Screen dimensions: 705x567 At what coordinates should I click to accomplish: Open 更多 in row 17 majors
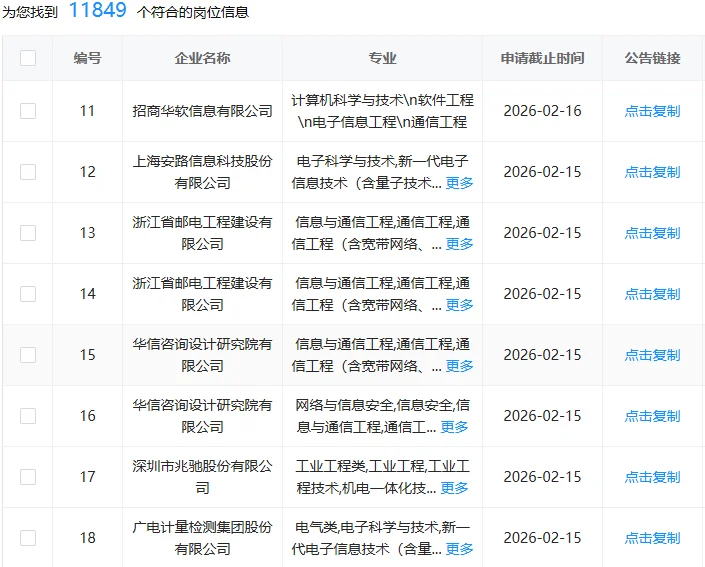454,488
